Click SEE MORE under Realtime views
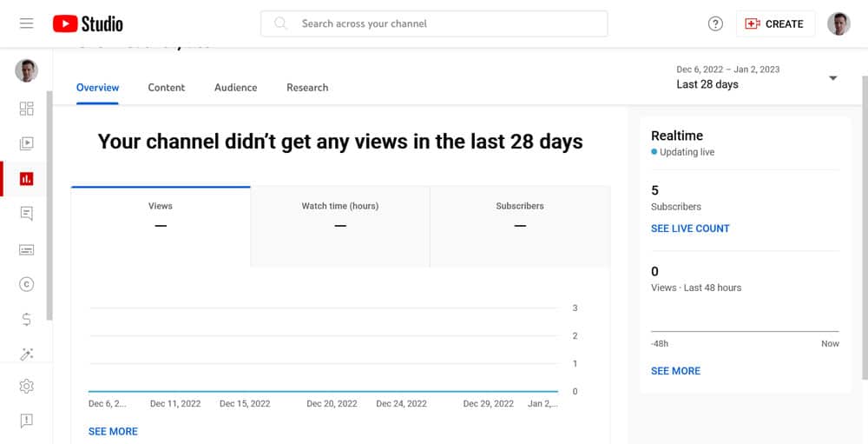868x444 pixels. pyautogui.click(x=675, y=371)
